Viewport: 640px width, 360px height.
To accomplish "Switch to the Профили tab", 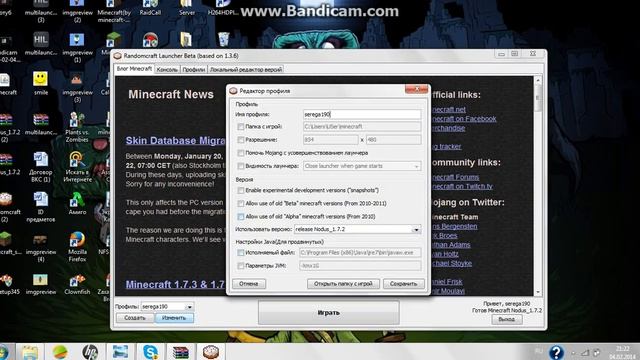I will click(x=193, y=70).
